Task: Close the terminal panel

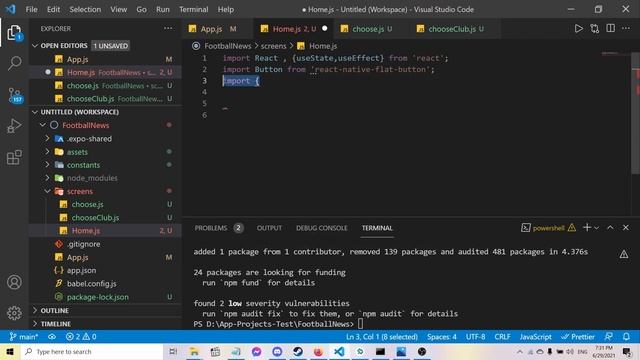Action: [x=625, y=227]
